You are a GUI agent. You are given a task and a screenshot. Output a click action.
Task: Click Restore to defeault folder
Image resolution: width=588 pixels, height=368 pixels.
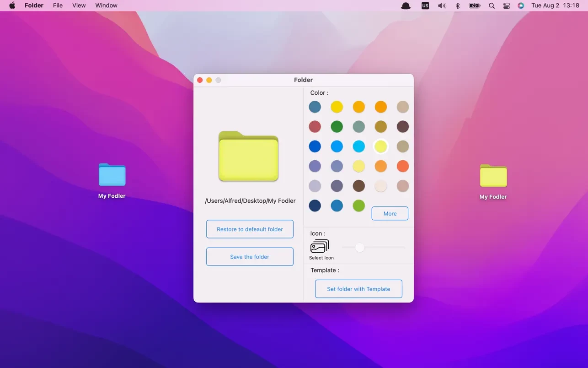(250, 229)
